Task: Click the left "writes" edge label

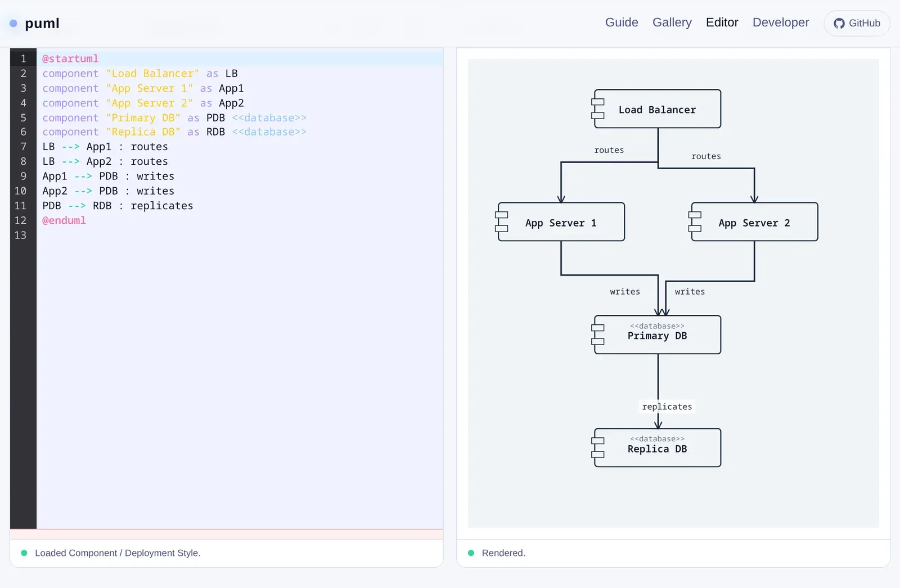Action: click(625, 292)
